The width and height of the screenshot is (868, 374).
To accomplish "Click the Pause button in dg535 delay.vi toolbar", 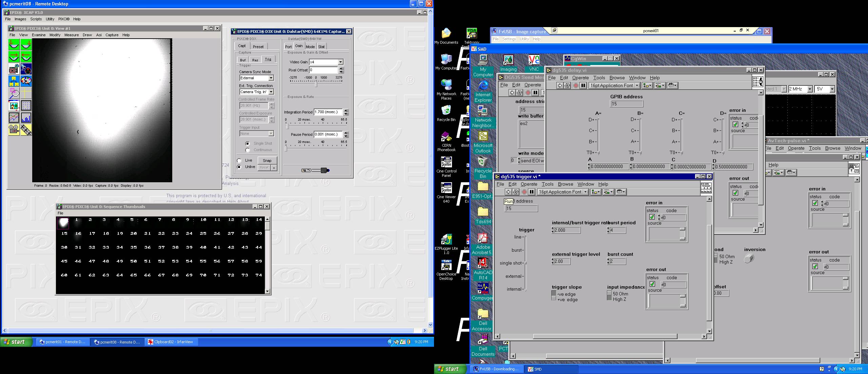I will (x=583, y=86).
